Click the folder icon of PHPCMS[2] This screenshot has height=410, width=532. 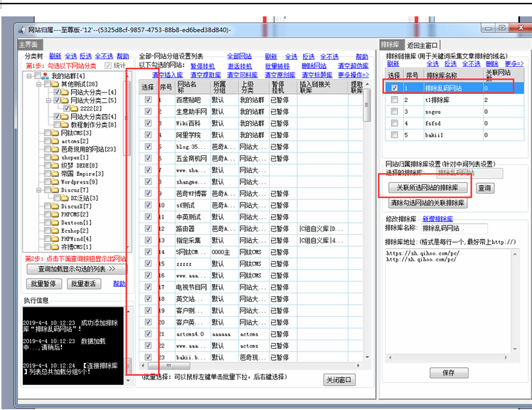(55, 214)
